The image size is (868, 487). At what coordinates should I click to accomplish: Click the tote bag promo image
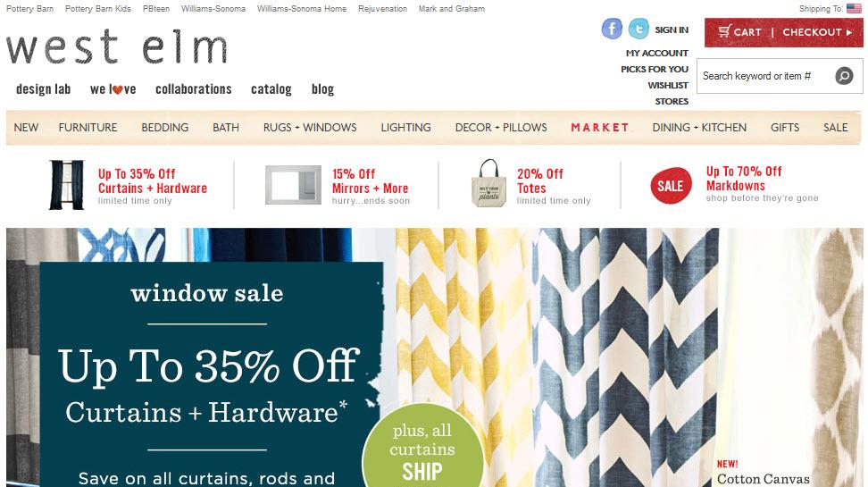pyautogui.click(x=488, y=183)
